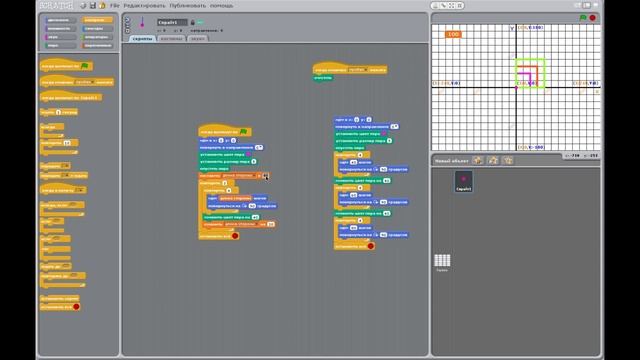Choose new sprite from file button
Image resolution: width=640 pixels, height=360 pixels.
(493, 160)
